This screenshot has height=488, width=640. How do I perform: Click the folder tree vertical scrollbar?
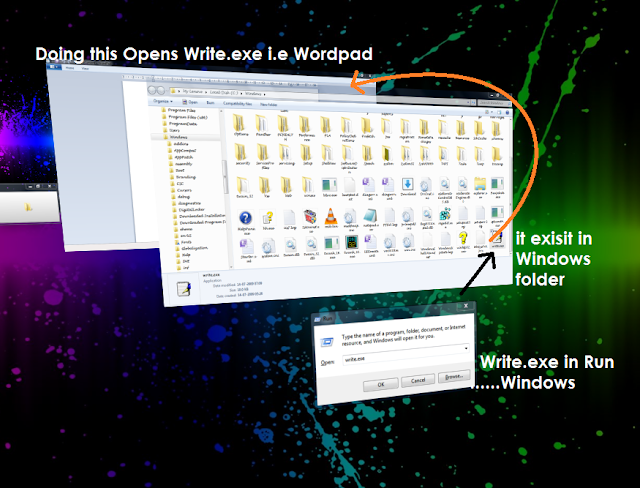(224, 175)
